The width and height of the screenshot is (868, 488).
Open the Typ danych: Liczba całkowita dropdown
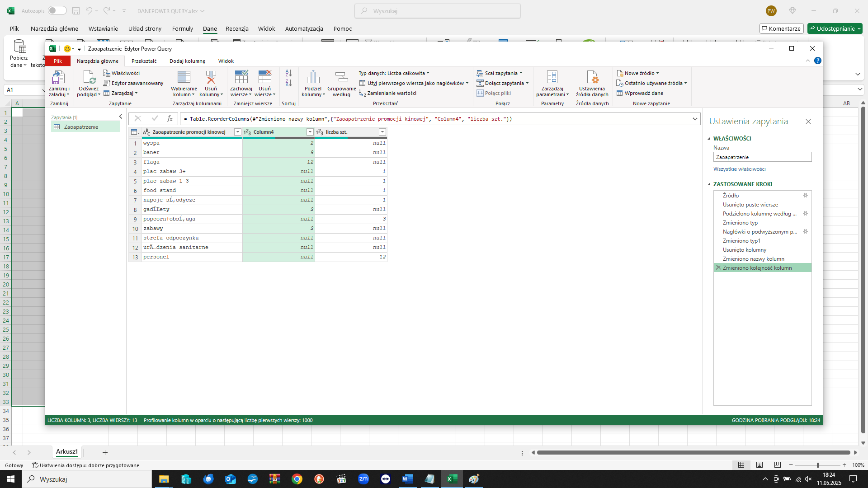tap(393, 73)
